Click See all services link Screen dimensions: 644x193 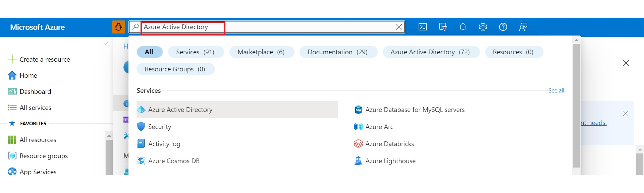coord(556,90)
